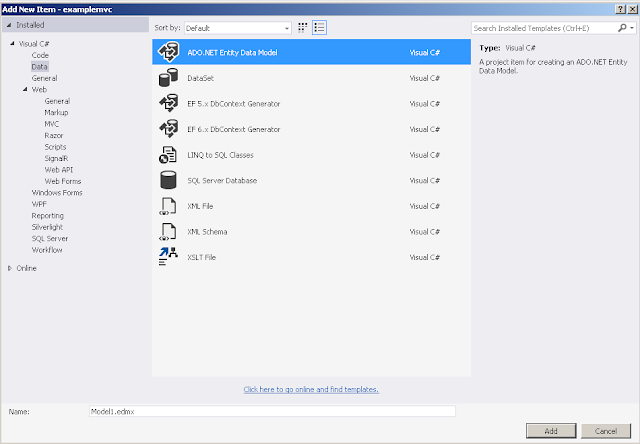This screenshot has height=444, width=640.
Task: Click the search magnifier icon
Action: click(622, 28)
